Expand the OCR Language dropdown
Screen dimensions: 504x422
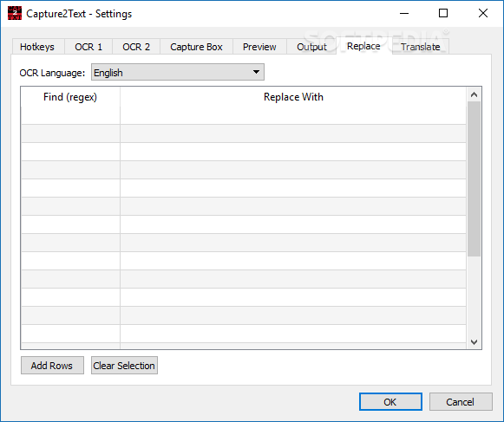[x=178, y=72]
